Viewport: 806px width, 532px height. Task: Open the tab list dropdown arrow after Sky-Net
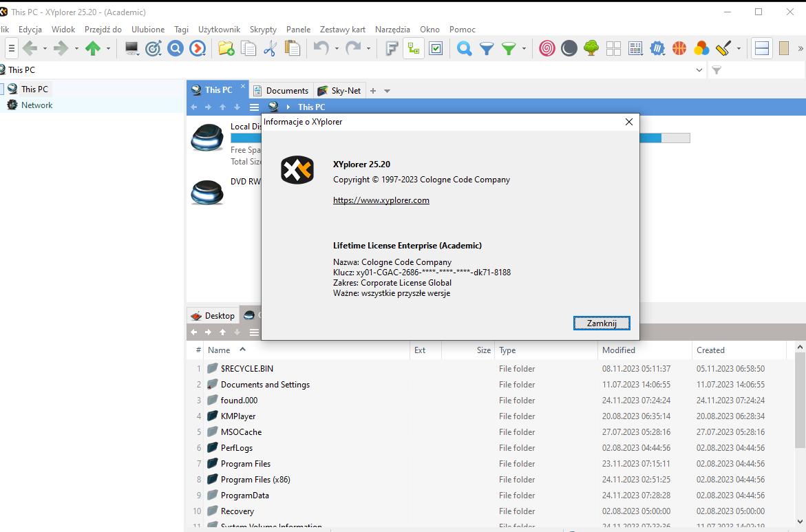click(387, 91)
